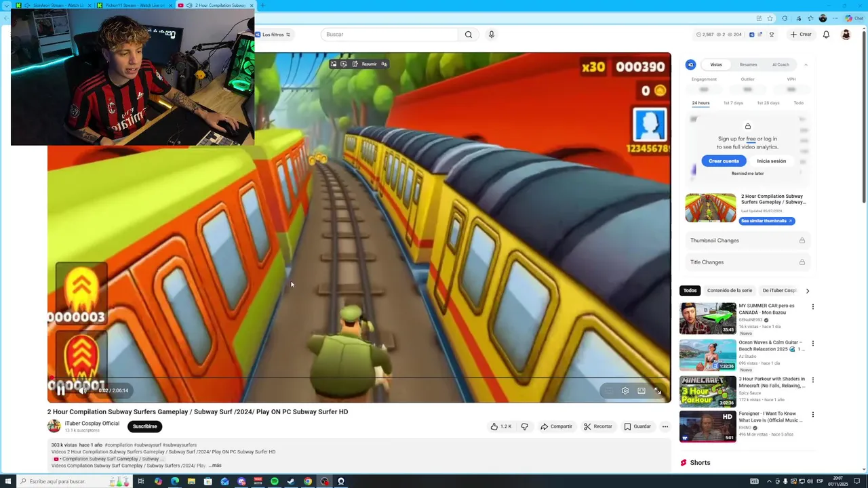Toggle subtitles in the video player
The width and height of the screenshot is (868, 488).
click(608, 390)
